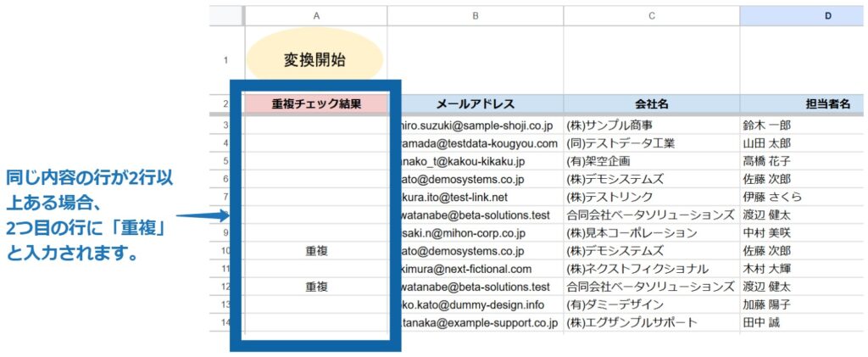Select the 担当者名 header cell
868x357 pixels.
(x=804, y=104)
